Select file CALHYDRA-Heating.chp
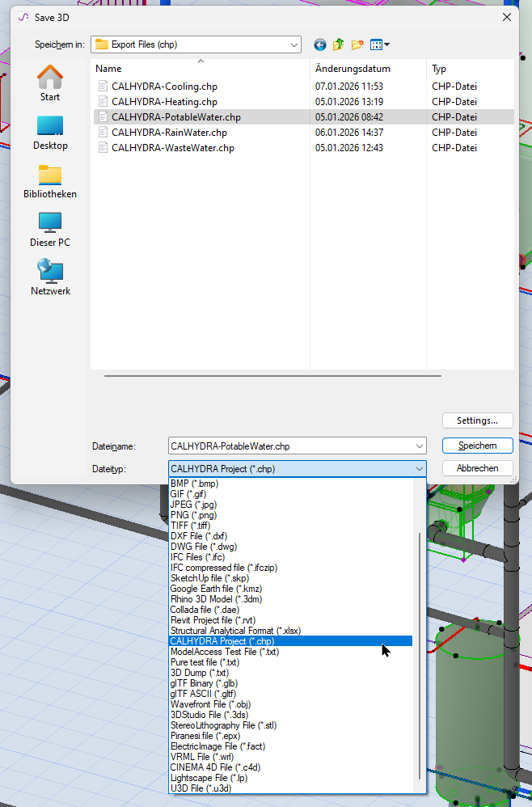The height and width of the screenshot is (807, 532). click(x=164, y=102)
